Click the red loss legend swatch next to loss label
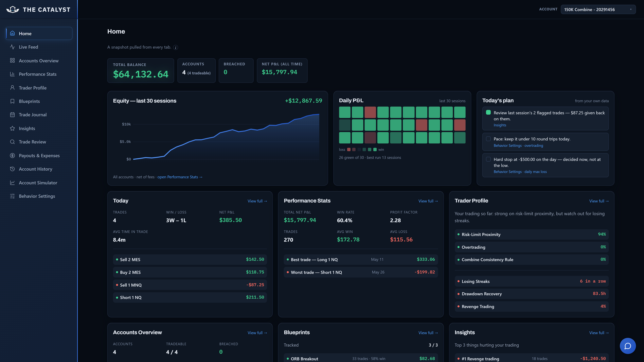The height and width of the screenshot is (362, 644). (x=349, y=150)
